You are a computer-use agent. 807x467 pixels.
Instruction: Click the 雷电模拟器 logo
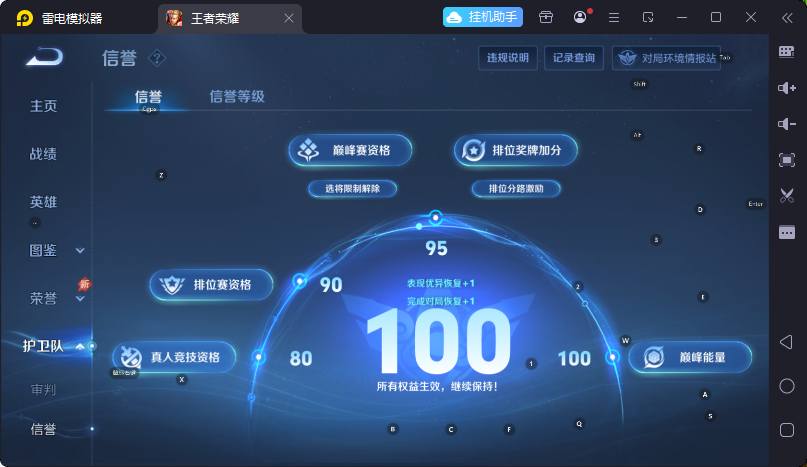25,19
